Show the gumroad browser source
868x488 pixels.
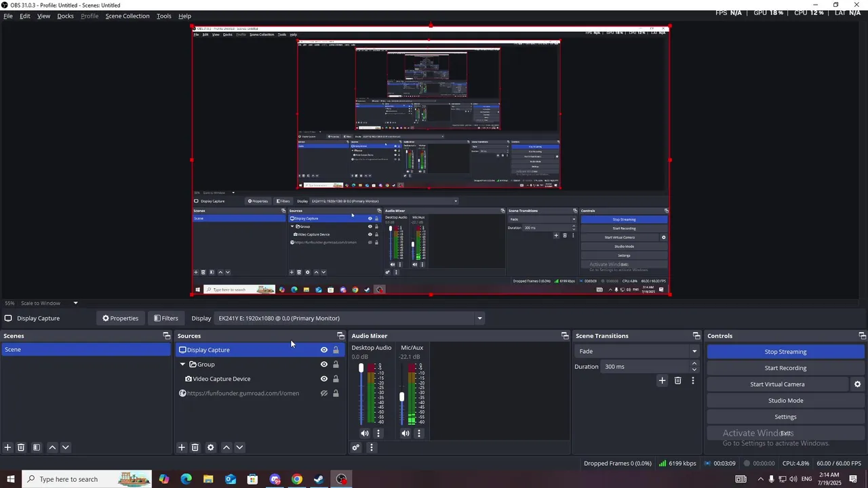pos(324,393)
